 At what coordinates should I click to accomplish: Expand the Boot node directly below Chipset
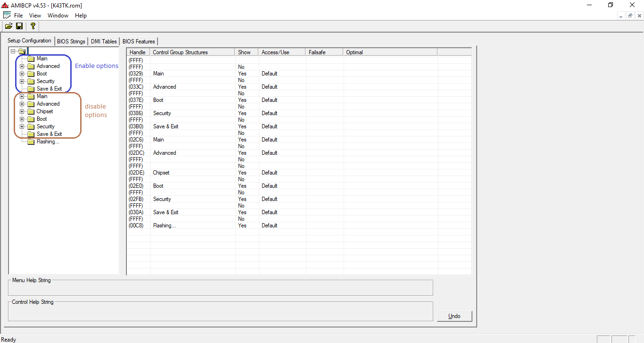tap(22, 119)
